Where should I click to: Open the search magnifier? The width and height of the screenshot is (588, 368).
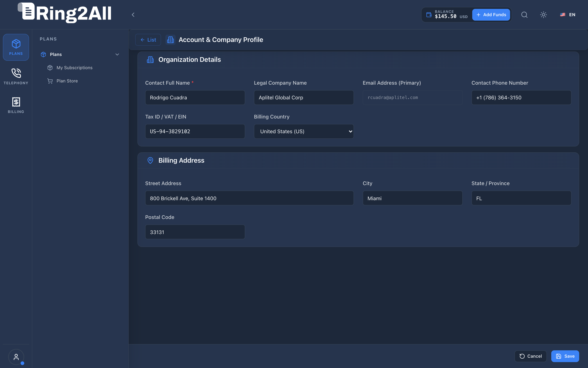pos(524,15)
